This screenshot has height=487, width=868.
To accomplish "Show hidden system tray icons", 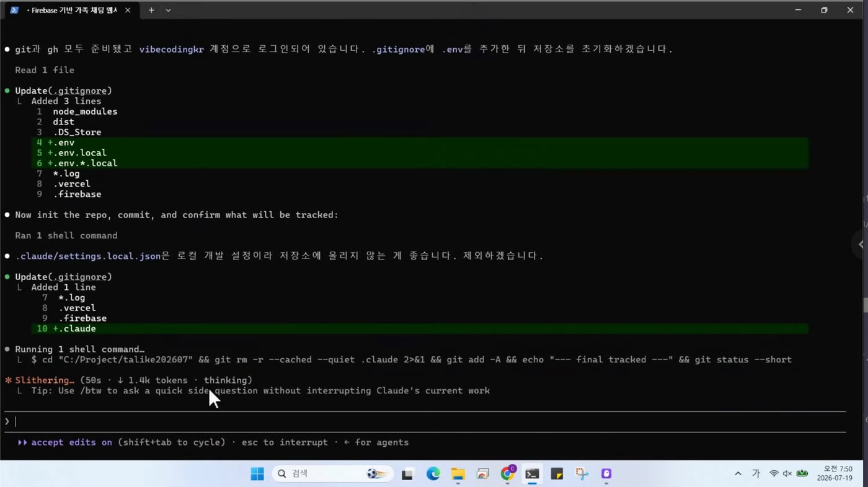I will click(x=738, y=474).
